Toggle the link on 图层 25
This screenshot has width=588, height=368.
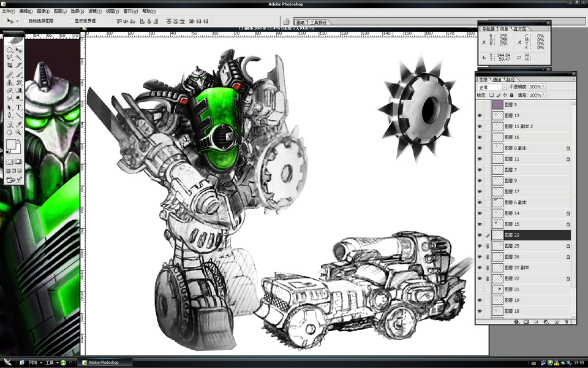click(x=487, y=246)
